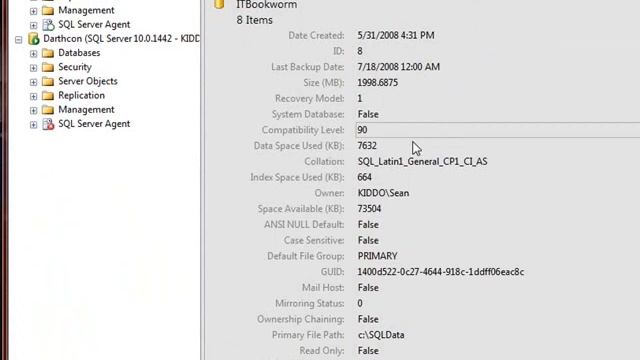
Task: Click the 'Recovery Model:' label
Action: [x=310, y=99]
